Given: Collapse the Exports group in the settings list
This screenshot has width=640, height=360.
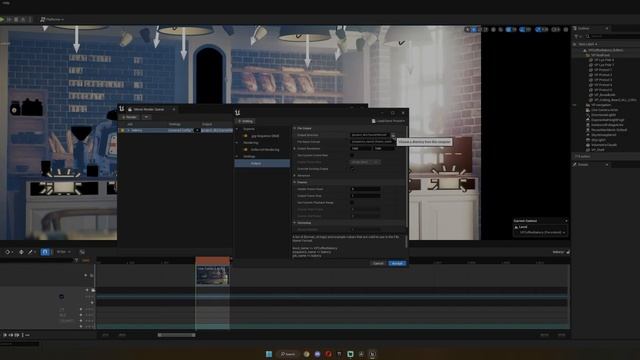Looking at the screenshot, I should click(x=237, y=129).
